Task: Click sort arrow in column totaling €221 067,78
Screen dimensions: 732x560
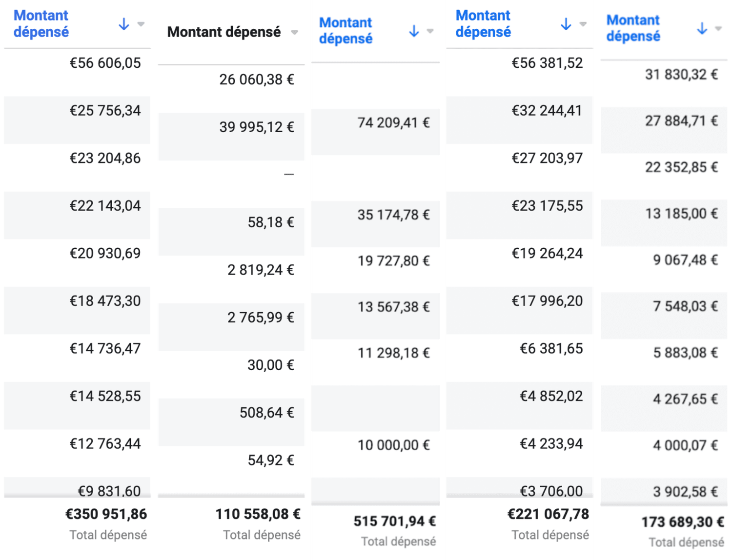Action: [x=566, y=24]
